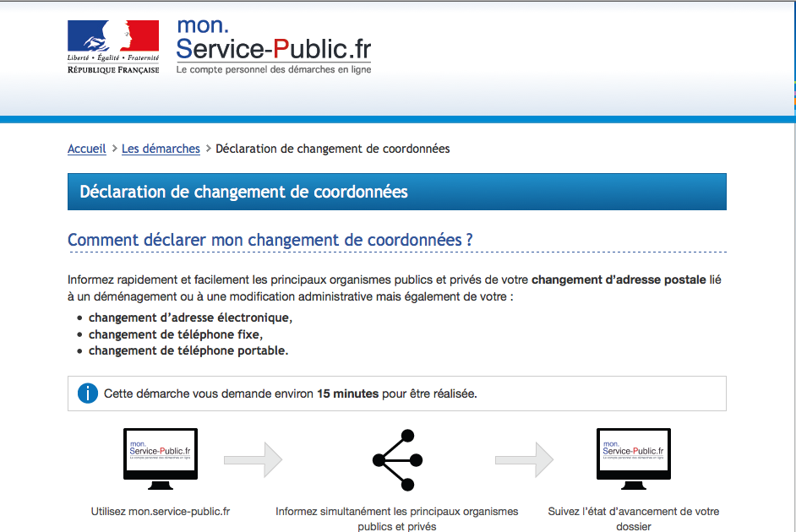Image resolution: width=796 pixels, height=532 pixels.
Task: Click the bold 15 minutes text
Action: click(x=348, y=394)
